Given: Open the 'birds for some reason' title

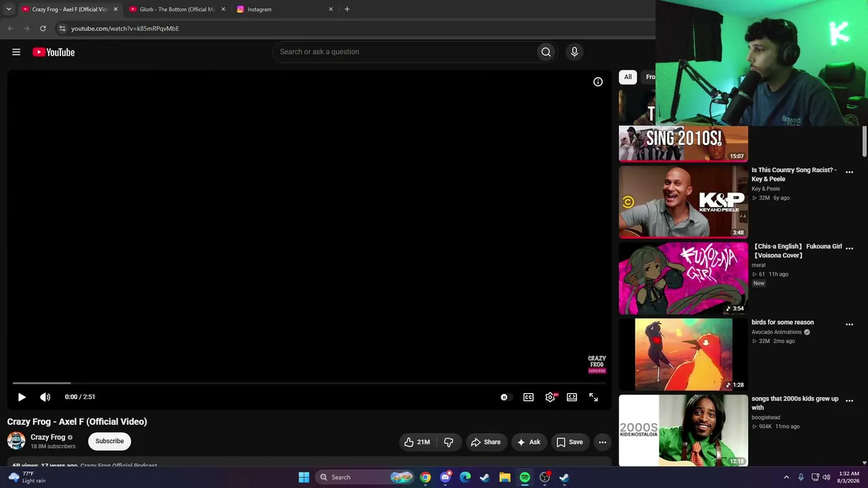Looking at the screenshot, I should [783, 323].
